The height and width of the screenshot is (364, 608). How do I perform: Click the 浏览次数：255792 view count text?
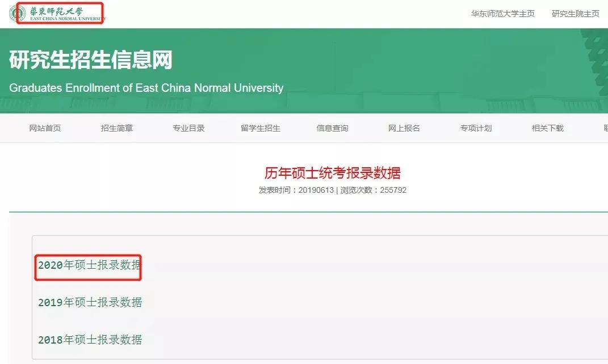click(x=374, y=190)
